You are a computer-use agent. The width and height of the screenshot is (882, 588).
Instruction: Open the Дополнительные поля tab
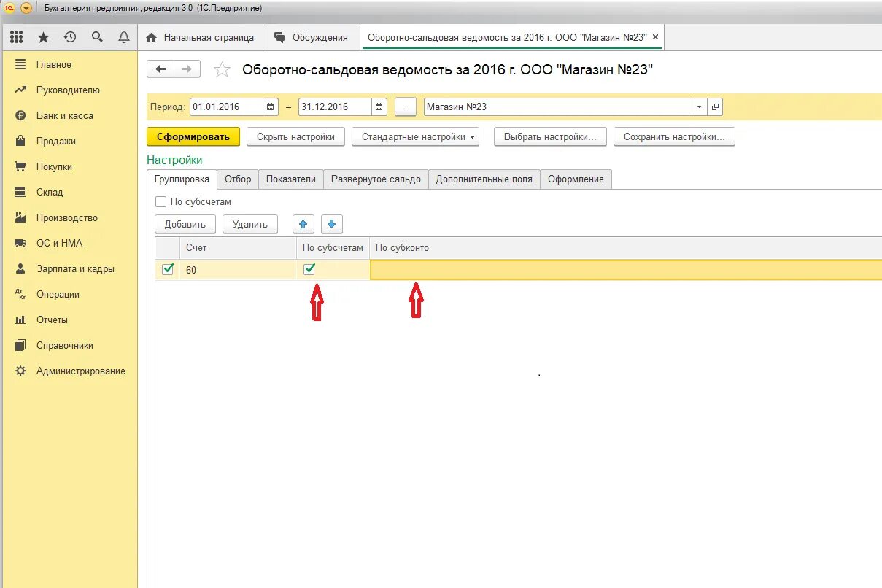click(x=484, y=179)
